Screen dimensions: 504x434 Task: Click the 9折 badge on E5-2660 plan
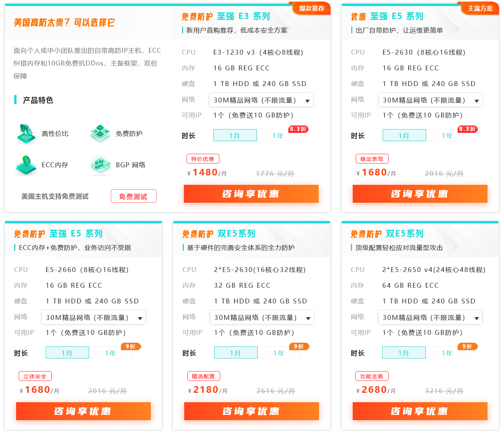point(131,346)
